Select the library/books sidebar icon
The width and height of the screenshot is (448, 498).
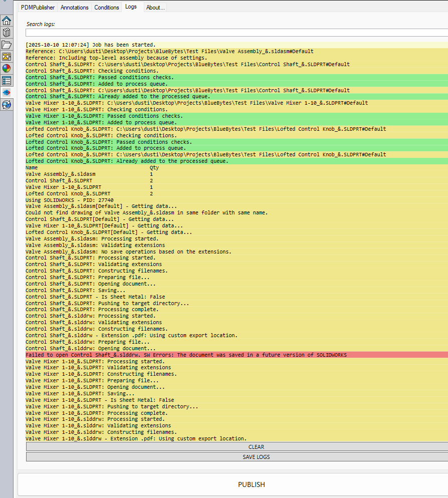tap(6, 33)
